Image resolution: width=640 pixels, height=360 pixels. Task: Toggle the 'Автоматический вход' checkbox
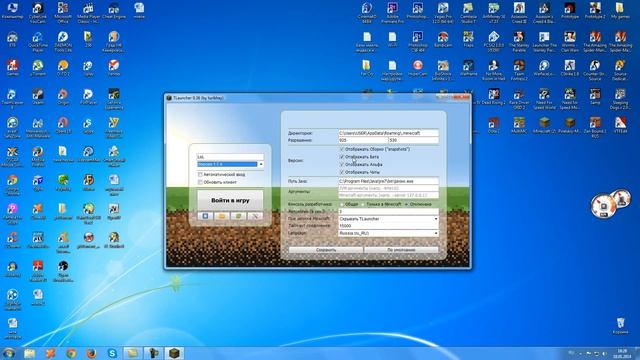(200, 174)
